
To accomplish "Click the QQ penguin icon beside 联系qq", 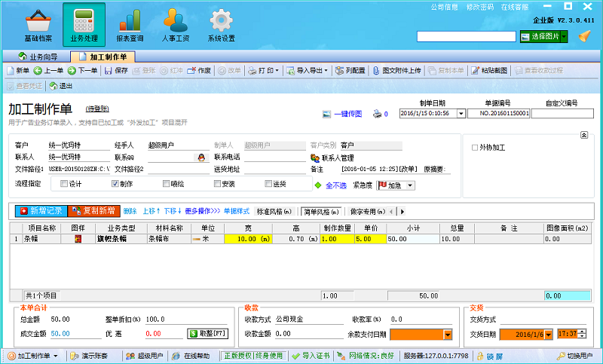I will pos(200,158).
